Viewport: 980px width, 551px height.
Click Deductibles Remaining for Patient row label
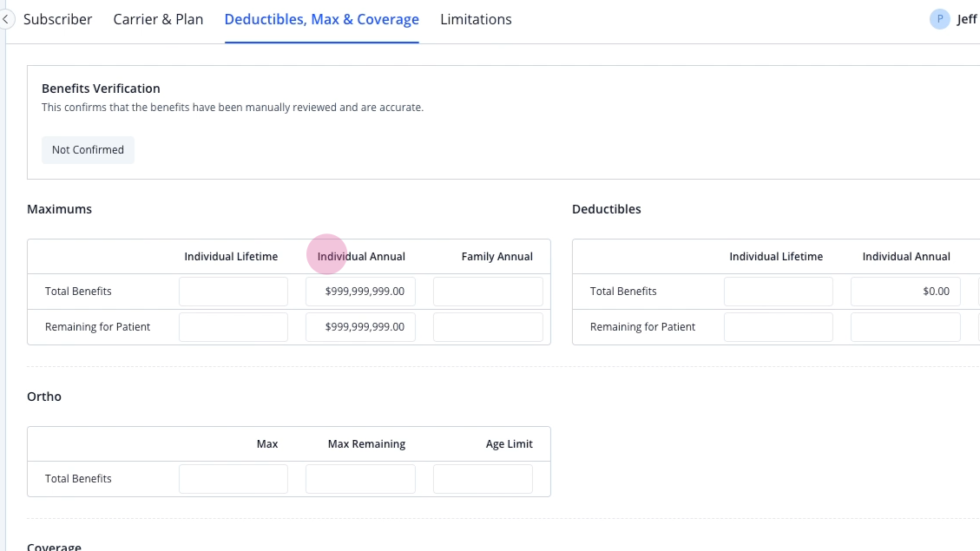642,327
